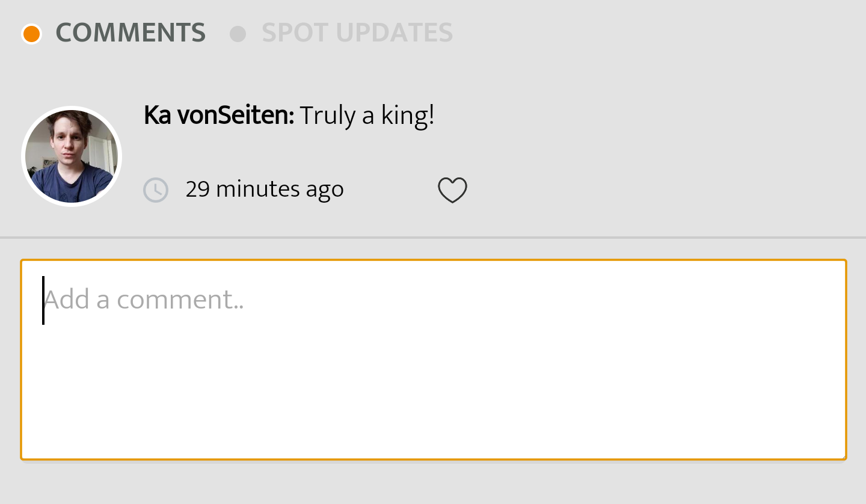The height and width of the screenshot is (504, 866).
Task: Open the COMMENTS tab
Action: click(131, 33)
